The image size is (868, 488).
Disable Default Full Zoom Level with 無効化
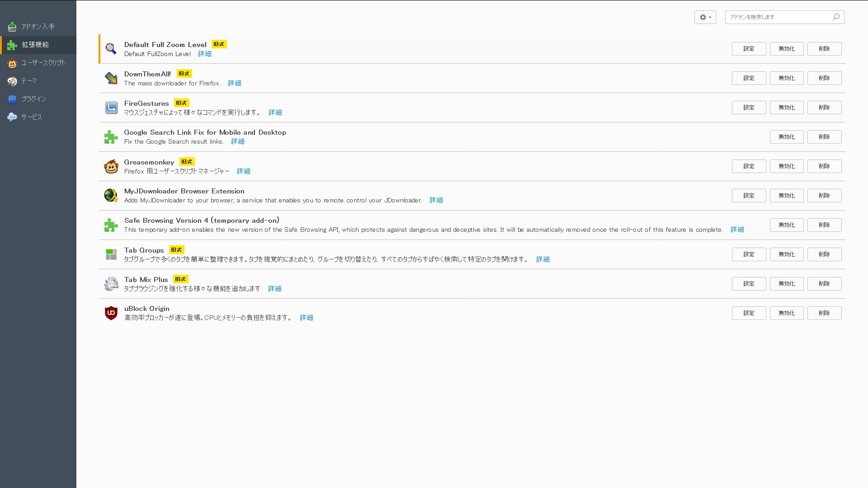787,49
